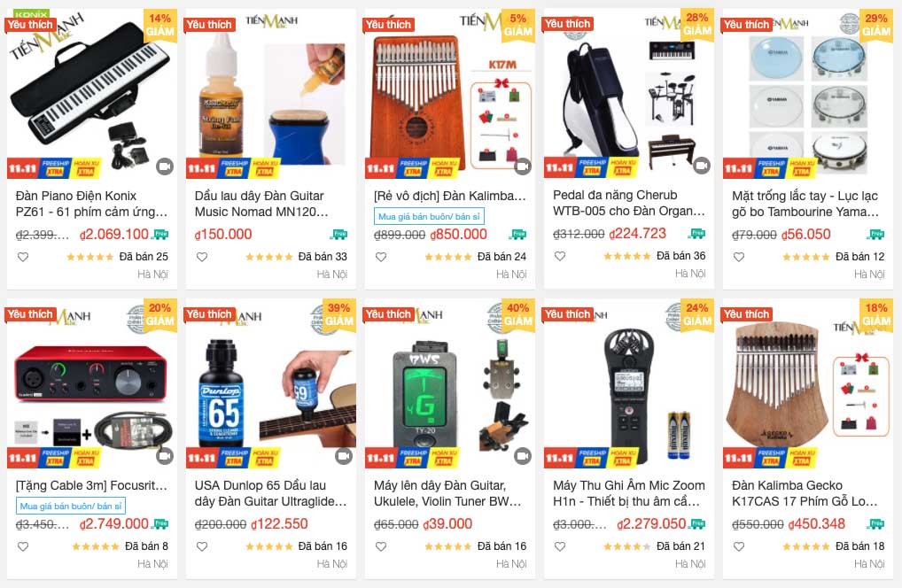The width and height of the screenshot is (902, 588).
Task: Like the Konix PZ61 piano with heart icon
Action: (23, 257)
